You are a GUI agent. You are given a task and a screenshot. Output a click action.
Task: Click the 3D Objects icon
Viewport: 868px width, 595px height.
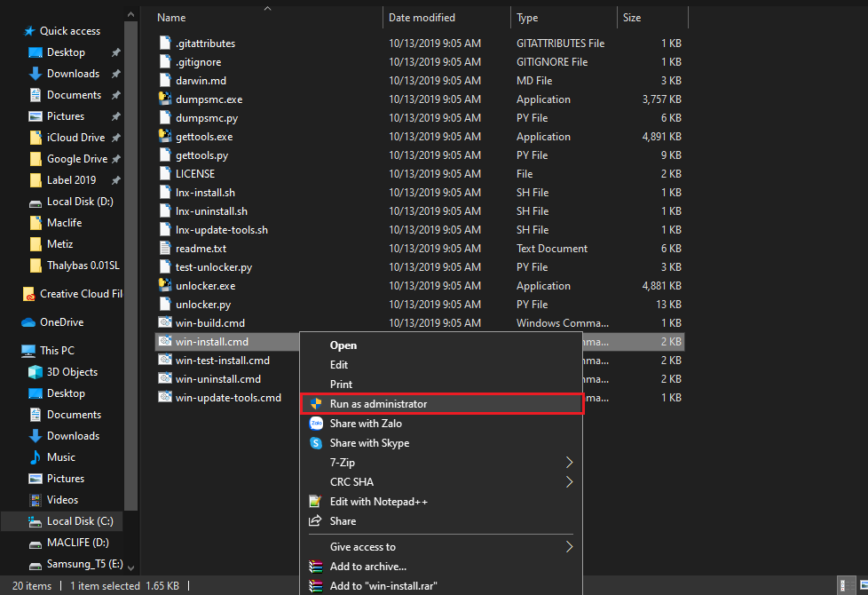click(x=36, y=372)
